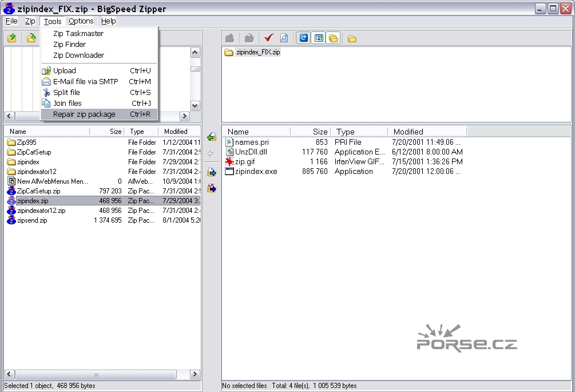Screen dimensions: 575x392
Task: Click the stacked folders icon in right toolbar
Action: (334, 38)
